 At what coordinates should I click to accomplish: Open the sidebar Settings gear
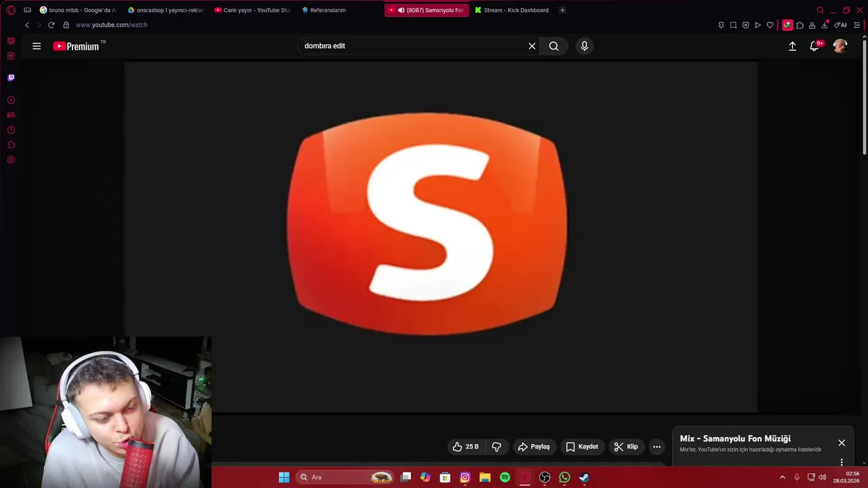click(11, 160)
